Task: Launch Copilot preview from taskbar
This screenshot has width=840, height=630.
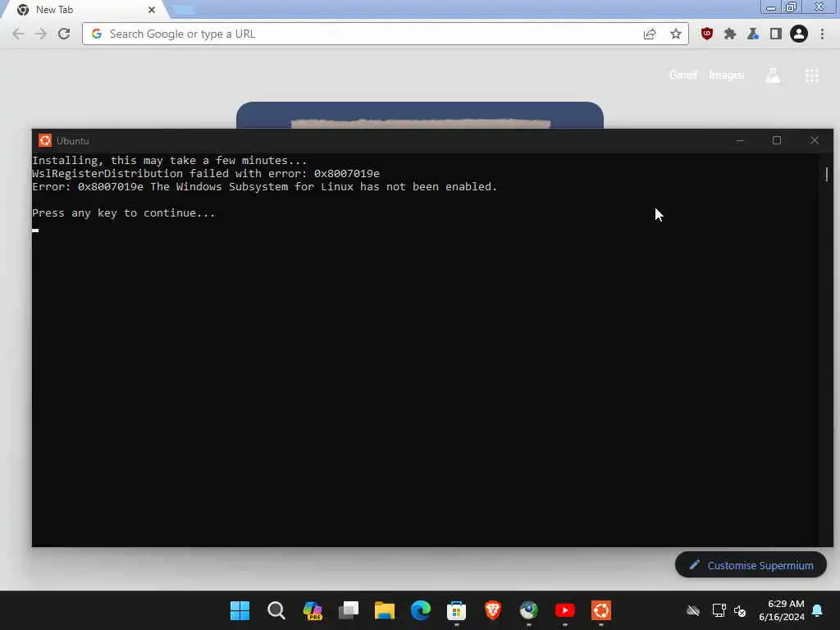Action: coord(312,610)
